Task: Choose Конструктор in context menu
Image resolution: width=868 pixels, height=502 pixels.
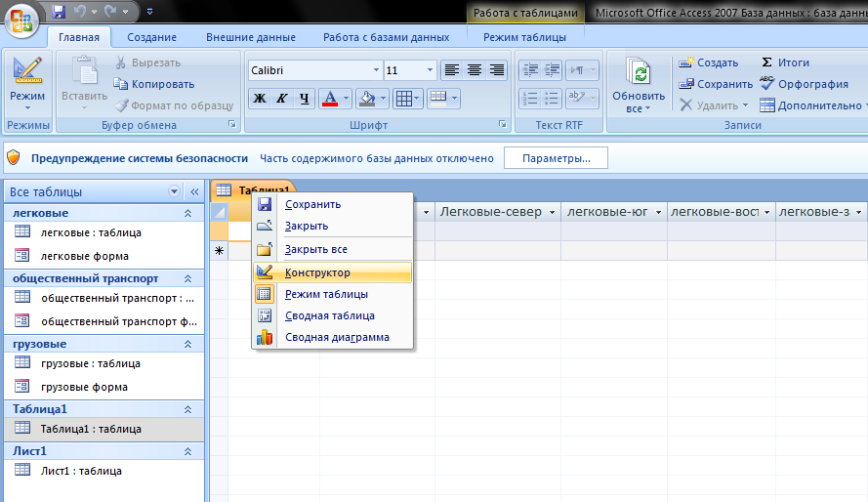Action: pos(333,272)
